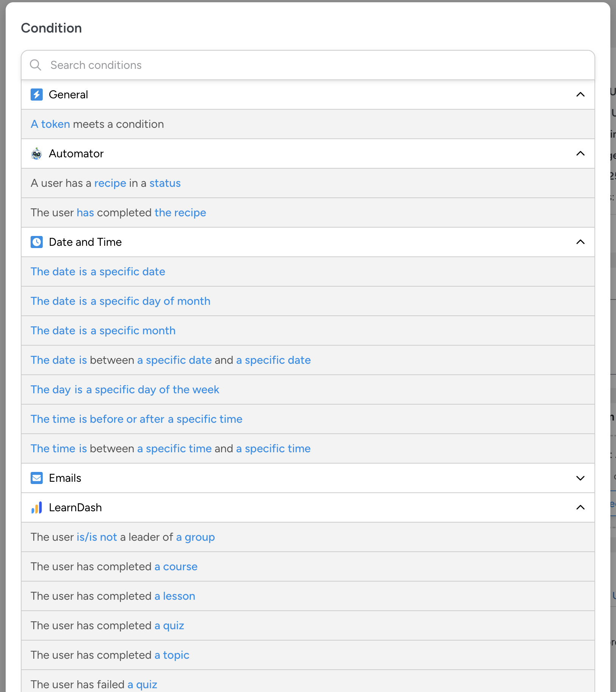The width and height of the screenshot is (616, 692).
Task: Pick 'The user has completed a course'
Action: coord(114,566)
